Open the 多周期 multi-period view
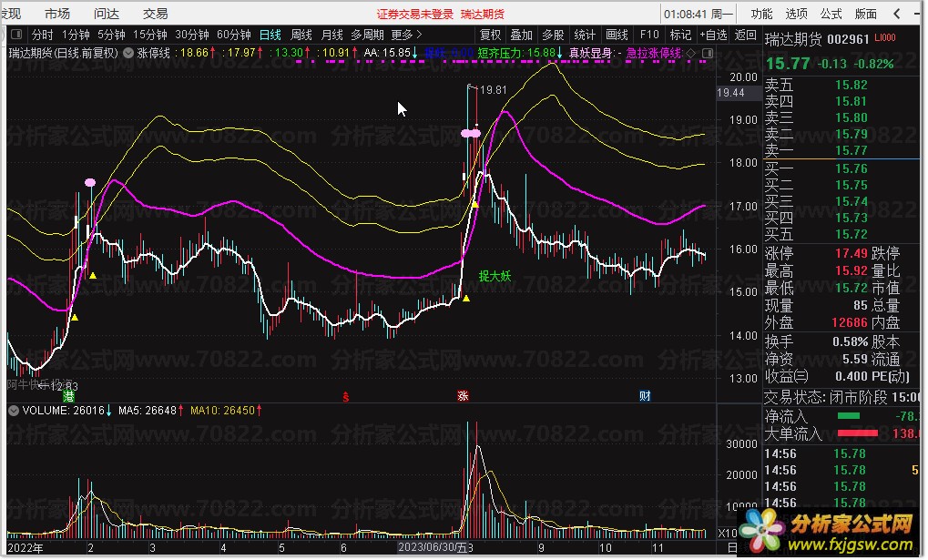The height and width of the screenshot is (560, 928). (x=368, y=35)
